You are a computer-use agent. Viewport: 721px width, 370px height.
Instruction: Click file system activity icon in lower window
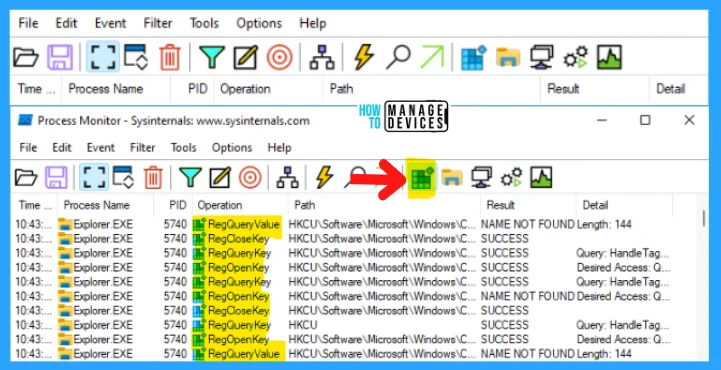tap(452, 177)
